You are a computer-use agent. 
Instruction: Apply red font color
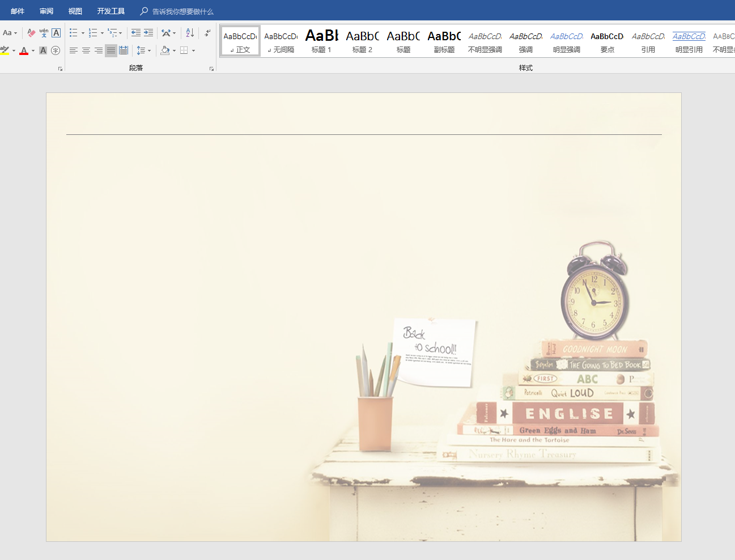[24, 50]
